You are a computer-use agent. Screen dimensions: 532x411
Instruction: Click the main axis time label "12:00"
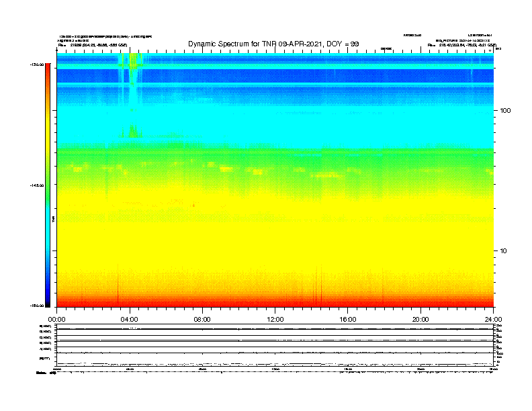(x=275, y=320)
